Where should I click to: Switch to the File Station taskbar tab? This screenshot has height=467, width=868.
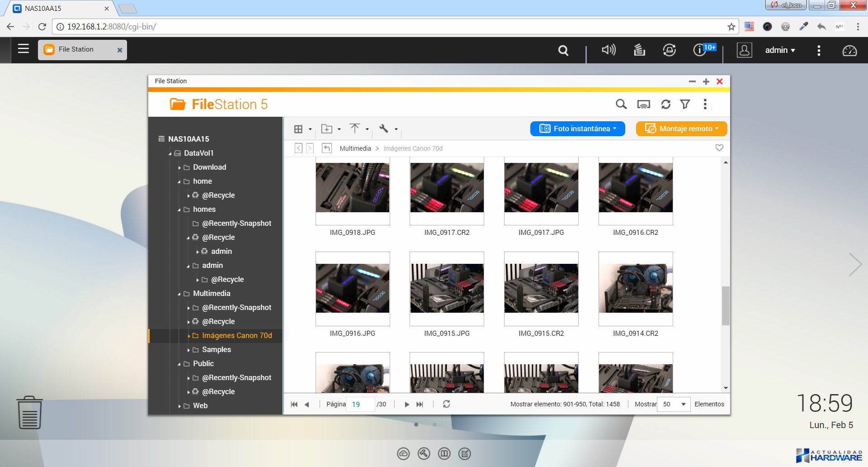point(76,49)
